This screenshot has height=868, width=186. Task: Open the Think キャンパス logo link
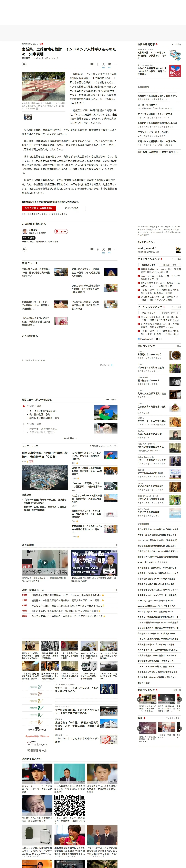[x=37, y=744]
